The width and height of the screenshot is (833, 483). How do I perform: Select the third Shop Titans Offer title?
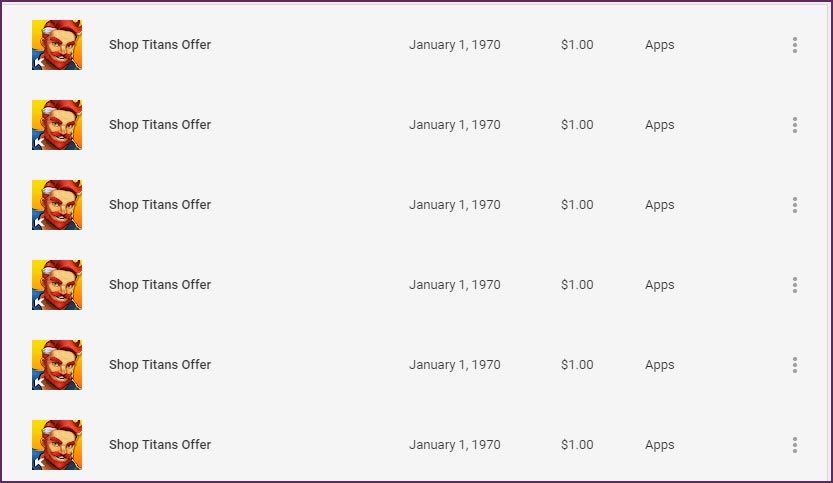(160, 205)
